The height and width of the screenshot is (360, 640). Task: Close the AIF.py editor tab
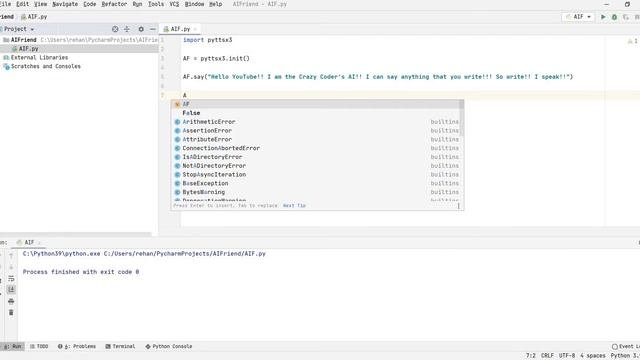click(195, 29)
